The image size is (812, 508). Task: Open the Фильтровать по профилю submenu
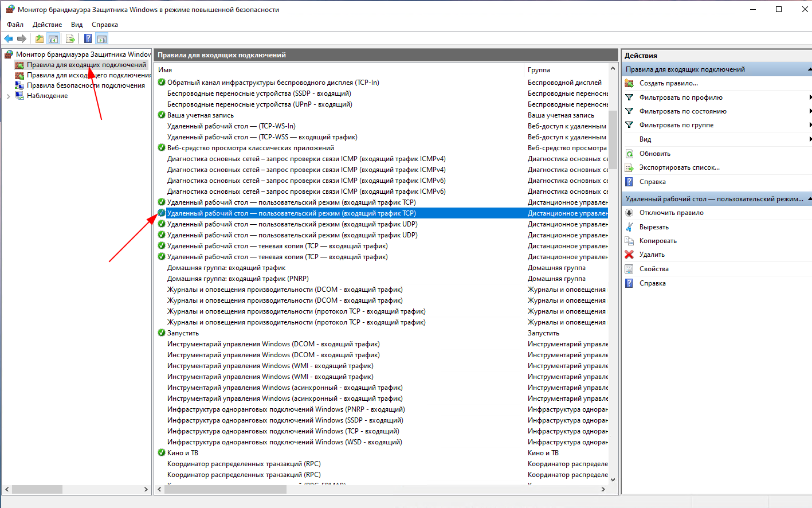681,97
